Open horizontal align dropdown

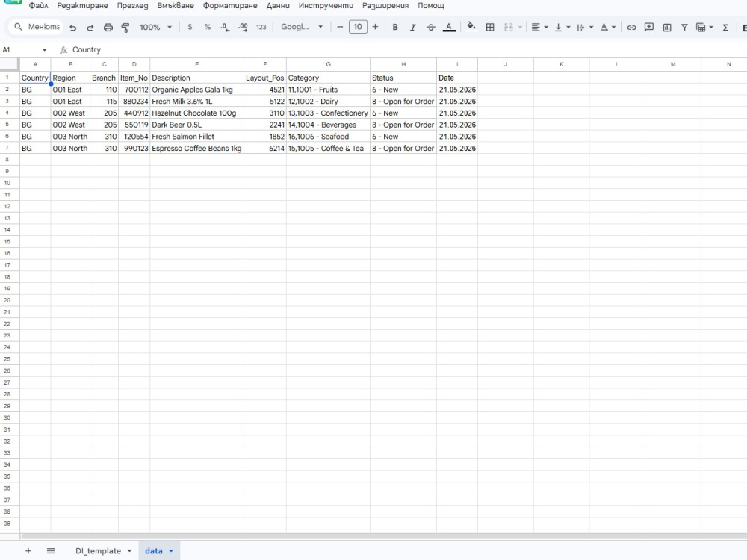[539, 27]
